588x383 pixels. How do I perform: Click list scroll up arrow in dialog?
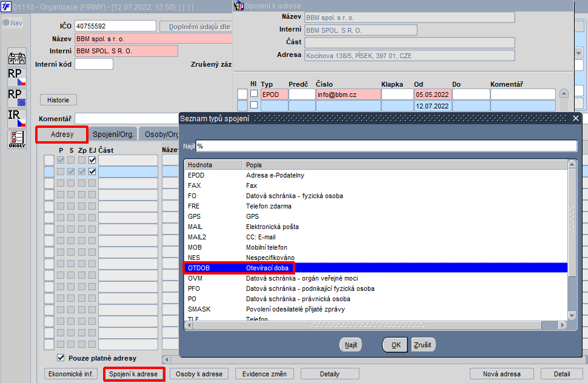point(572,164)
